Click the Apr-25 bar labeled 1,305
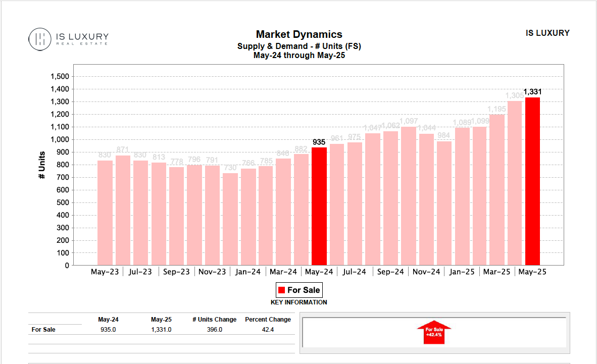 [x=515, y=183]
